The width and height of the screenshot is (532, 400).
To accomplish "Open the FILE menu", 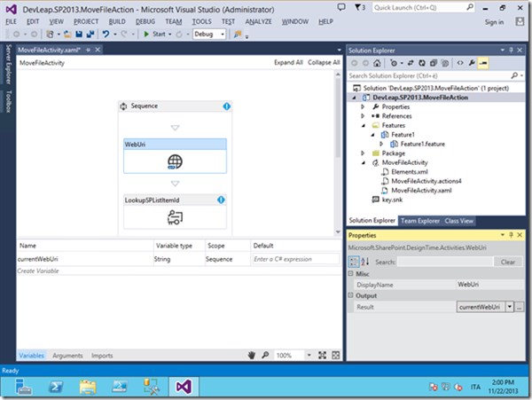I will point(12,21).
